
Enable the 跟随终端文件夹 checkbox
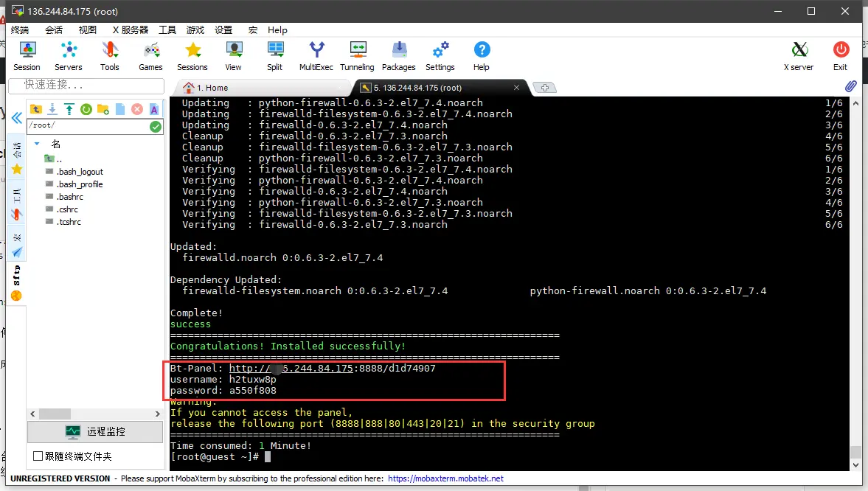38,456
